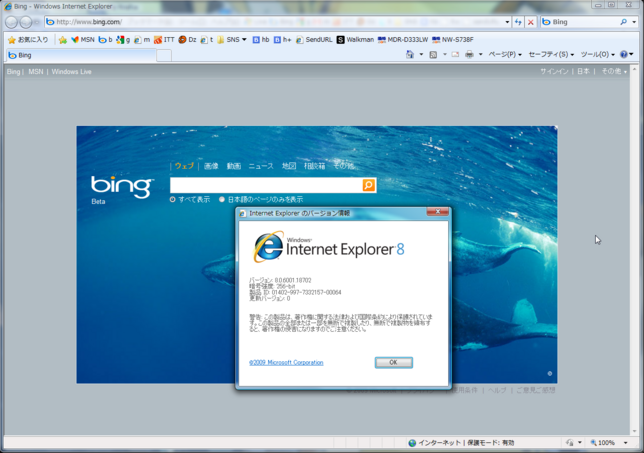This screenshot has height=453, width=644.
Task: Open the ツール(O) menu
Action: click(598, 55)
